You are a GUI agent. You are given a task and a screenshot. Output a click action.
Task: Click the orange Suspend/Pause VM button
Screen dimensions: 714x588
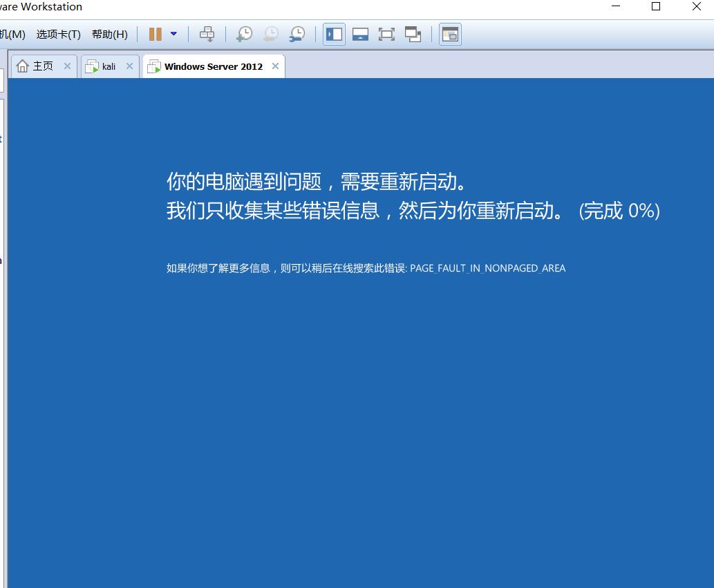tap(156, 34)
